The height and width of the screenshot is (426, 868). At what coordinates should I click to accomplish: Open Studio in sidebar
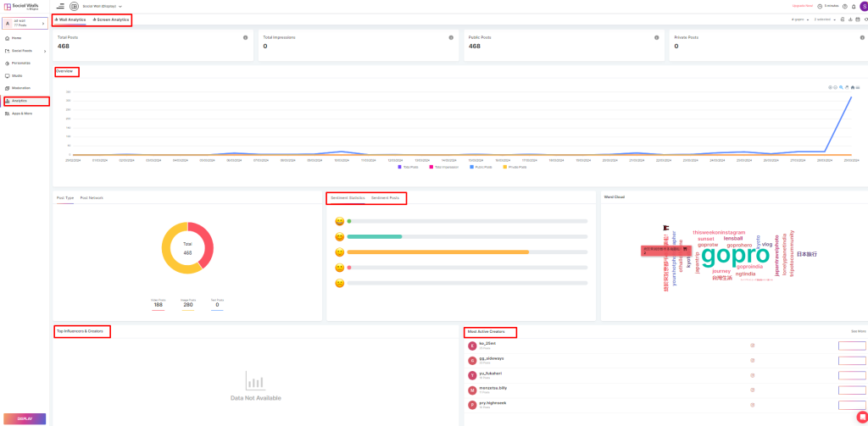14,75
